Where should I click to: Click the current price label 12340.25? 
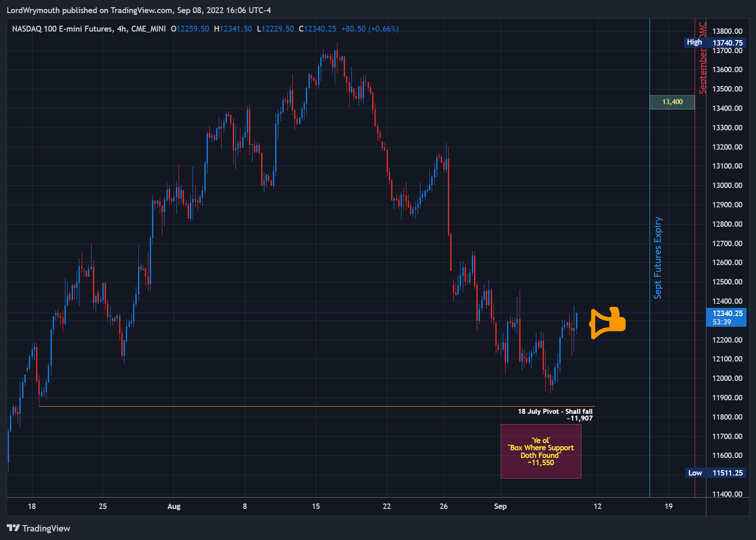point(727,313)
